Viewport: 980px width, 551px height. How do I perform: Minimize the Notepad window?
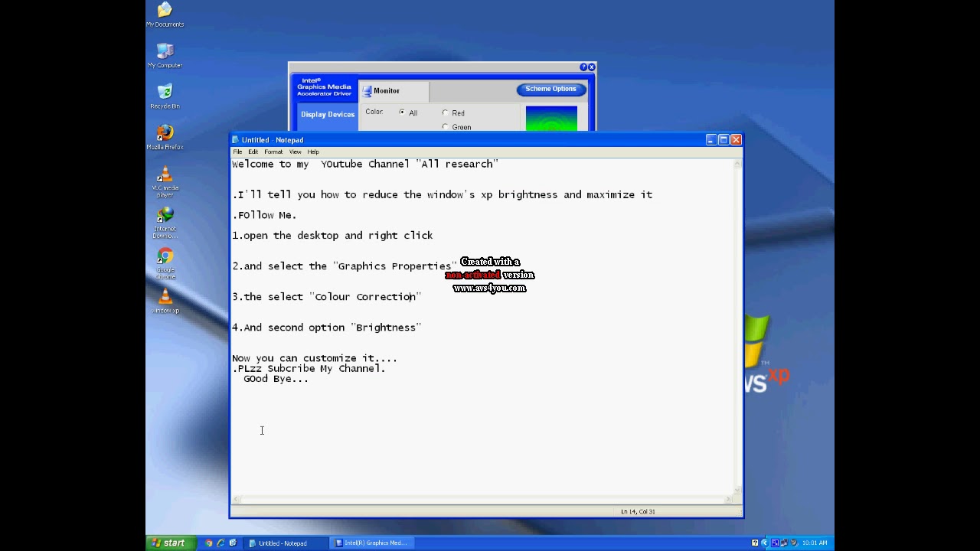711,140
